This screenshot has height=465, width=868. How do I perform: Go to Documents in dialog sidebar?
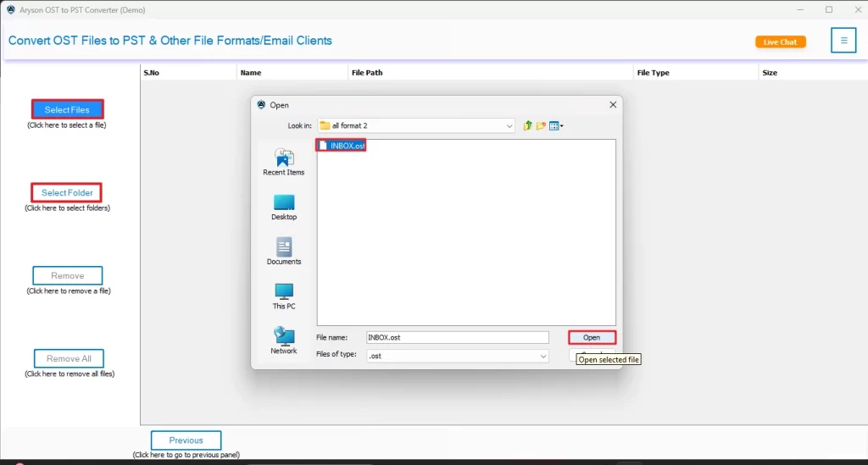tap(284, 252)
